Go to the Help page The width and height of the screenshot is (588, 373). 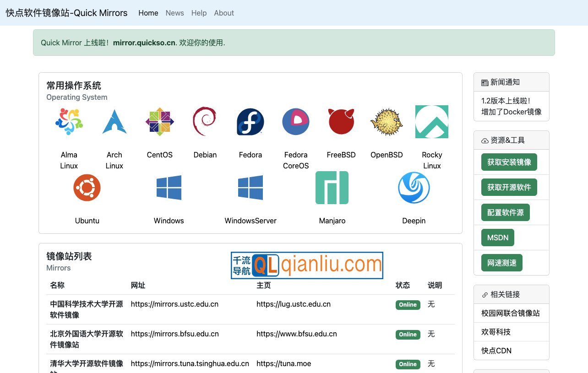[199, 13]
